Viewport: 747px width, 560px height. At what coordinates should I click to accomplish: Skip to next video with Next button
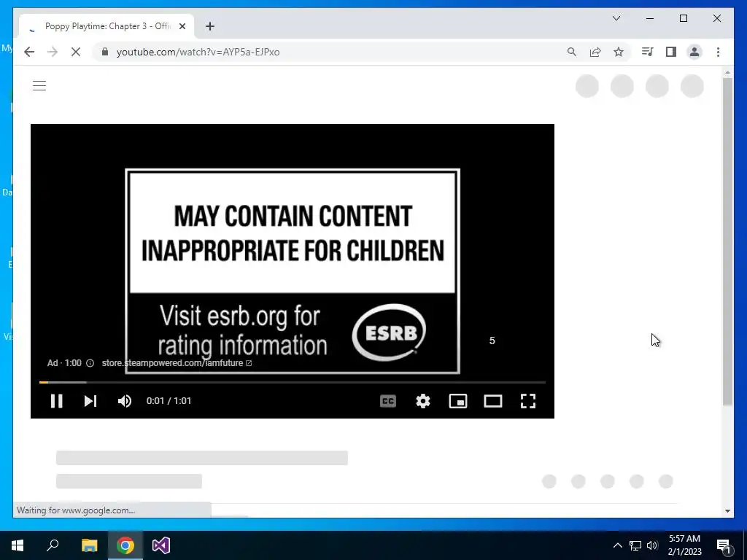90,401
